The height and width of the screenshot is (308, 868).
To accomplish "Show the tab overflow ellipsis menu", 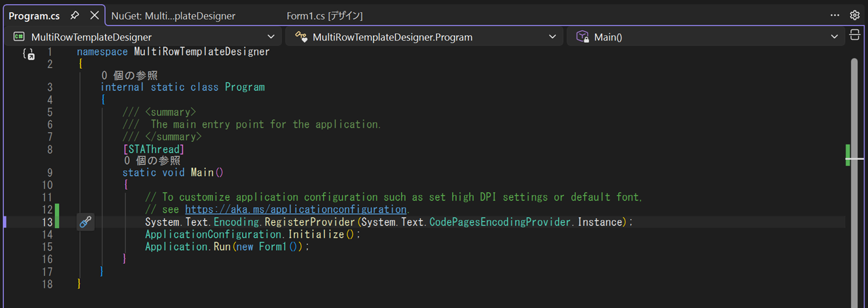I will (835, 15).
